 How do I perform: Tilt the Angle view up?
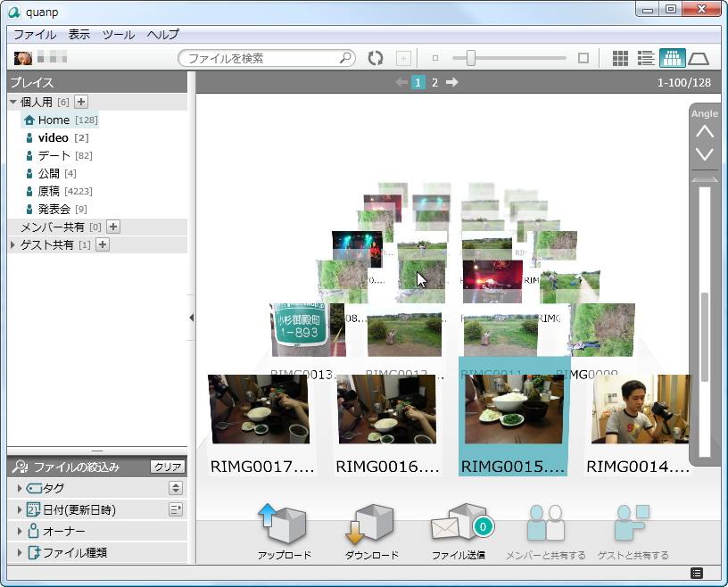[x=704, y=131]
